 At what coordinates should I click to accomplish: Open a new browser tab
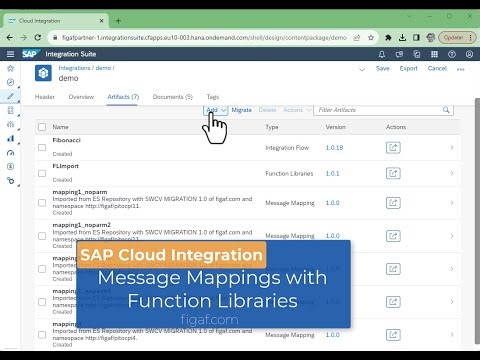pyautogui.click(x=118, y=21)
